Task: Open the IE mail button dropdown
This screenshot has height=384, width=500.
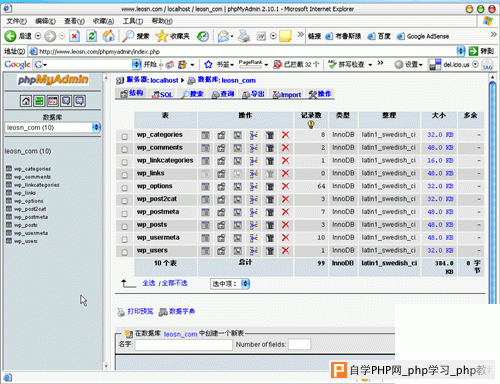Action: 232,36
